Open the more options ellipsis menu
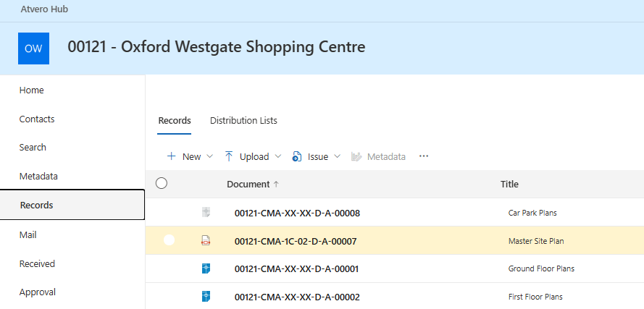 [424, 156]
